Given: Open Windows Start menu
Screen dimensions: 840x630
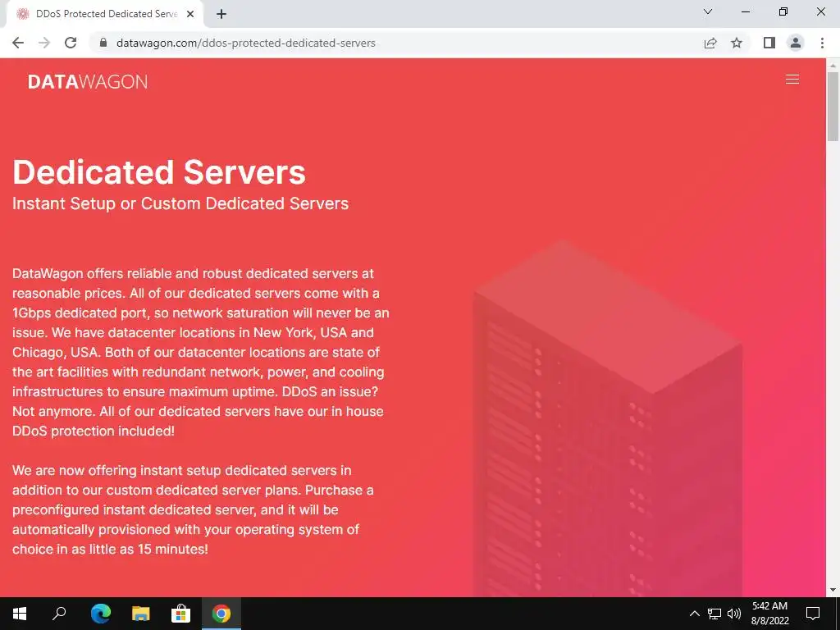Looking at the screenshot, I should (x=20, y=614).
